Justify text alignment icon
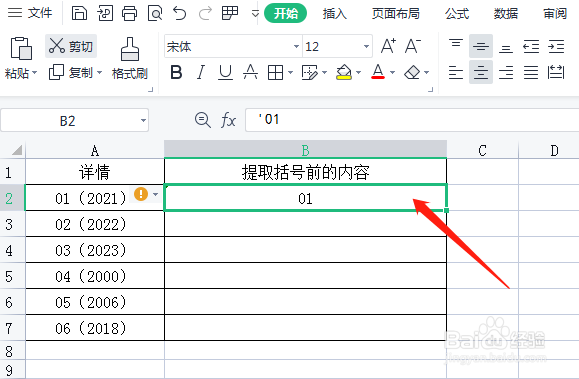The height and width of the screenshot is (379, 579). tap(531, 72)
